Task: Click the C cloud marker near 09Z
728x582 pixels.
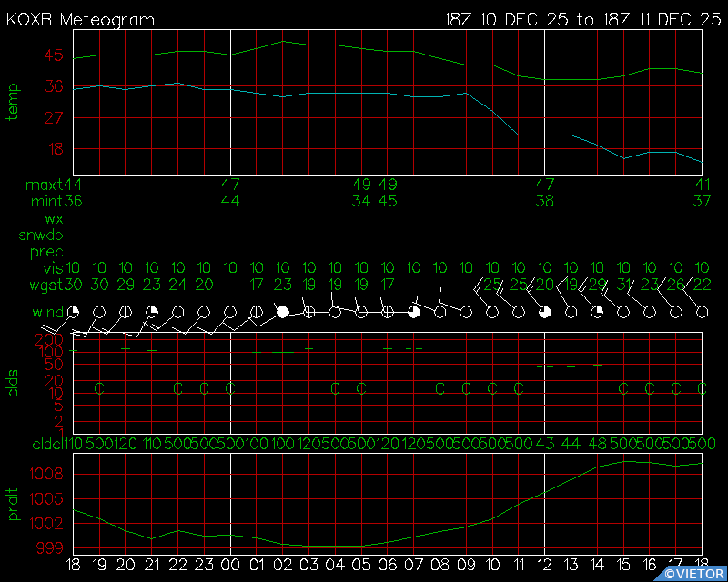Action: pos(466,387)
